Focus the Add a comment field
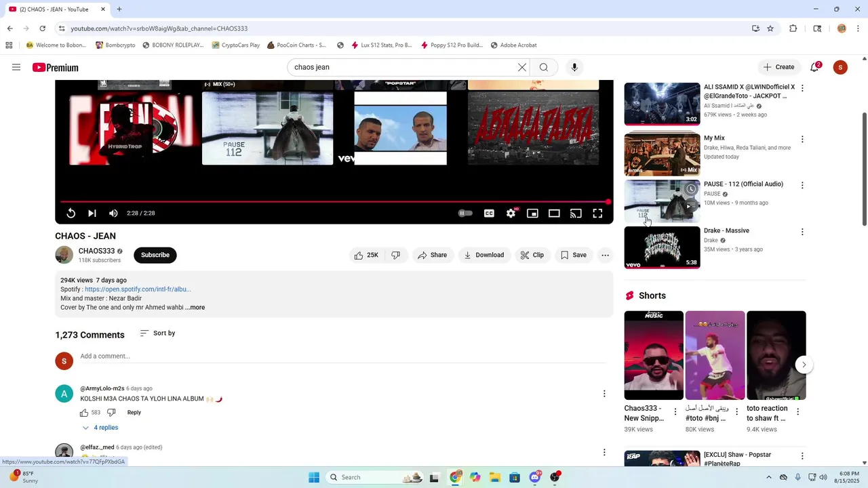The image size is (868, 488). pos(343,357)
